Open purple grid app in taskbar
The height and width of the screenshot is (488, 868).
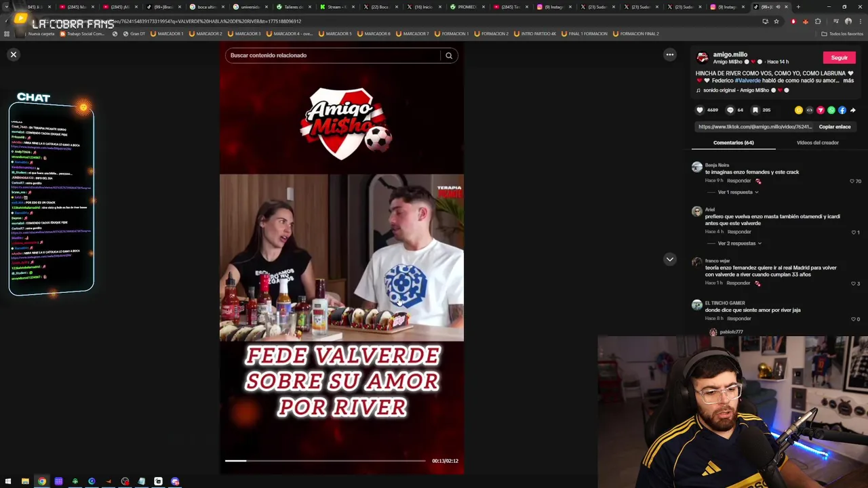point(58,482)
